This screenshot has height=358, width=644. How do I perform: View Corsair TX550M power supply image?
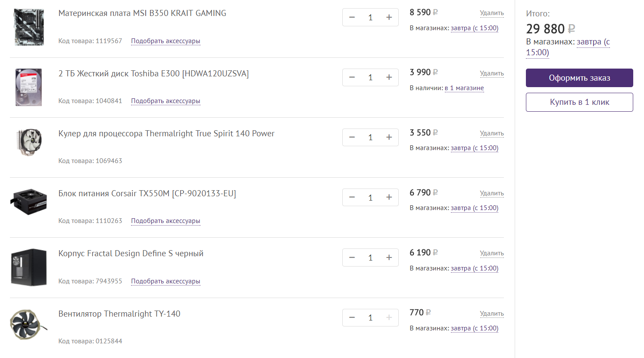coord(29,201)
